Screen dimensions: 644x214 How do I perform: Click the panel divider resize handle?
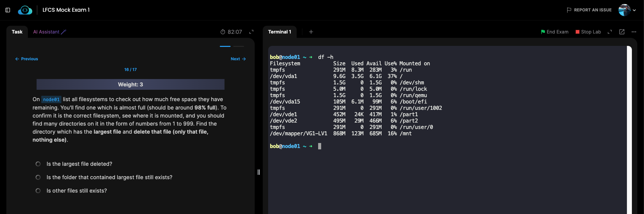259,172
